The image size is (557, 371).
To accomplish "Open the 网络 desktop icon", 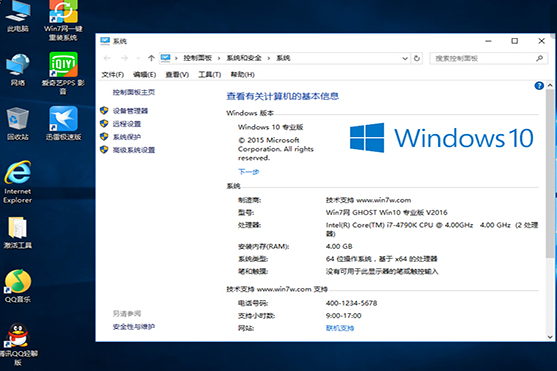I will 18,70.
